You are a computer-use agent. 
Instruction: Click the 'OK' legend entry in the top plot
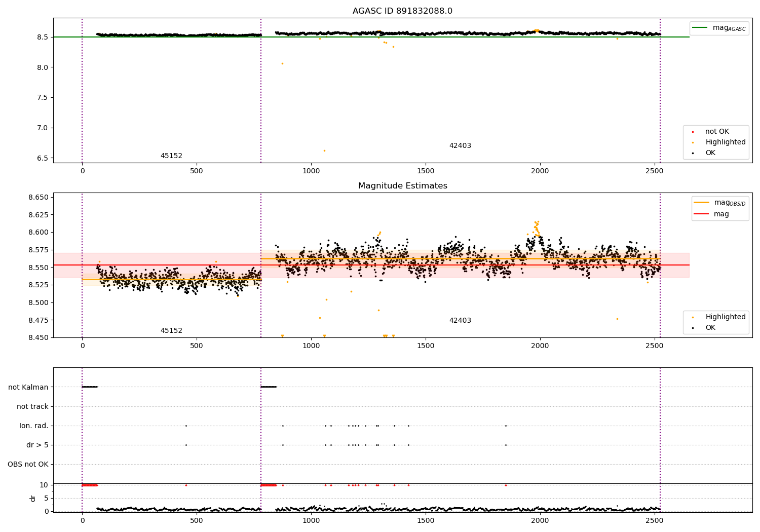710,153
